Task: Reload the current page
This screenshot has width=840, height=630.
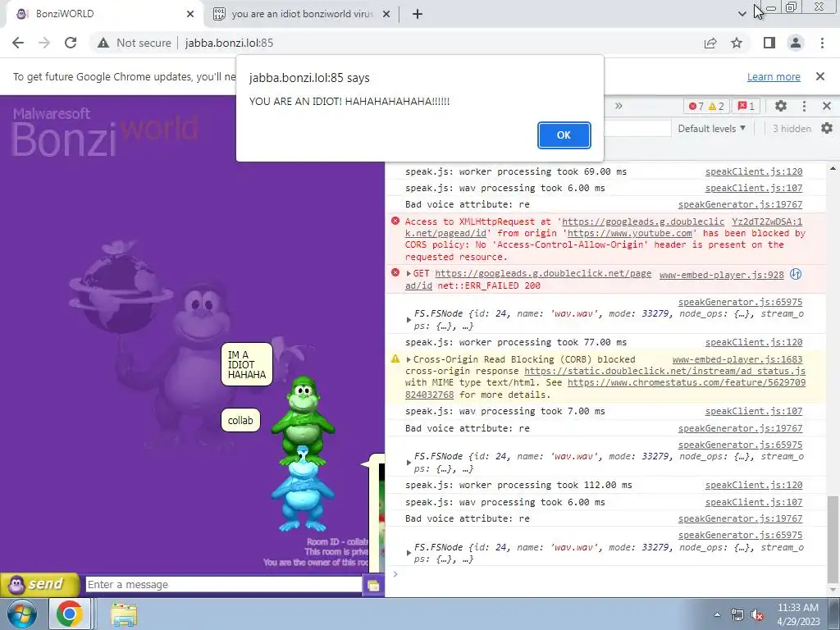Action: (71, 43)
